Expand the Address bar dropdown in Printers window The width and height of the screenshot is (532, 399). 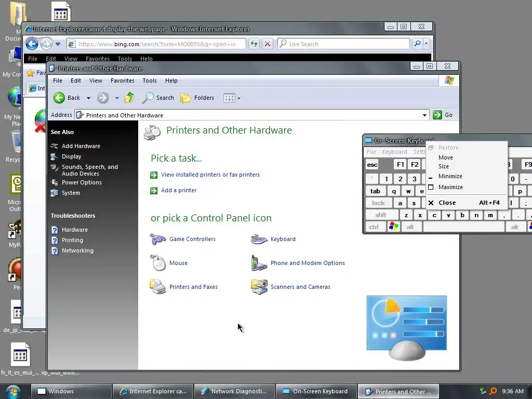point(424,115)
